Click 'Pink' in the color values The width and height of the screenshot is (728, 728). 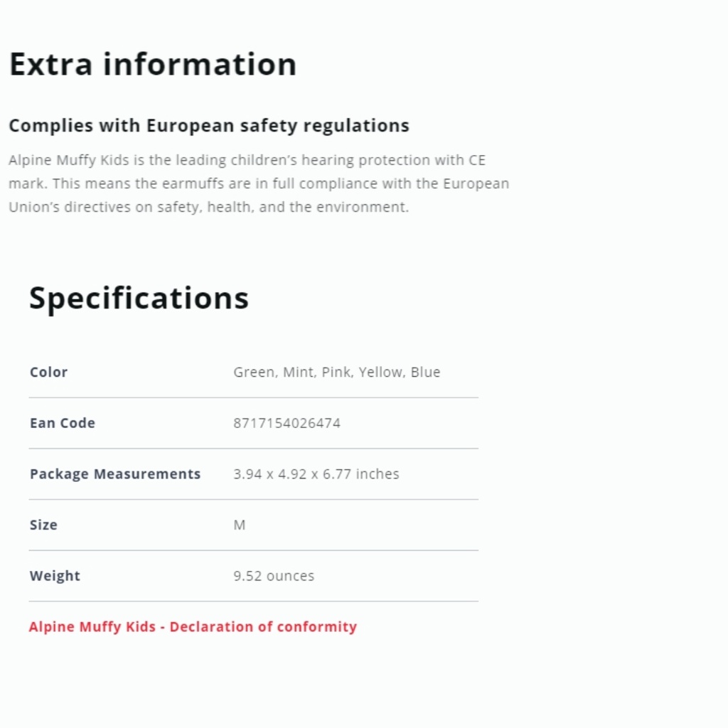pos(336,373)
